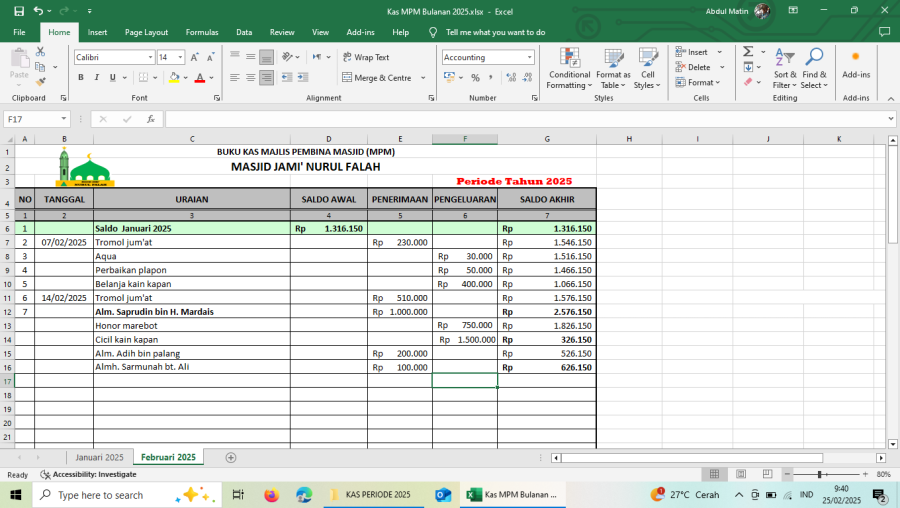Image resolution: width=900 pixels, height=508 pixels.
Task: Open the Accounting number format dropdown
Action: point(529,57)
